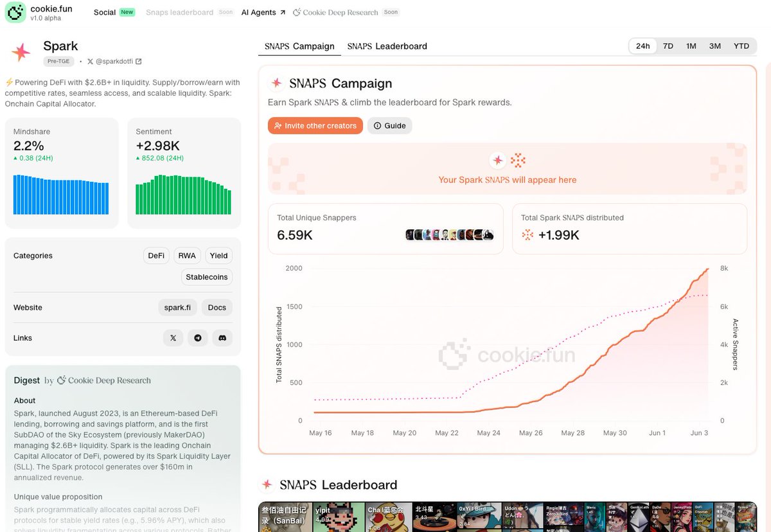
Task: Select the DeFi category tag
Action: pos(156,256)
